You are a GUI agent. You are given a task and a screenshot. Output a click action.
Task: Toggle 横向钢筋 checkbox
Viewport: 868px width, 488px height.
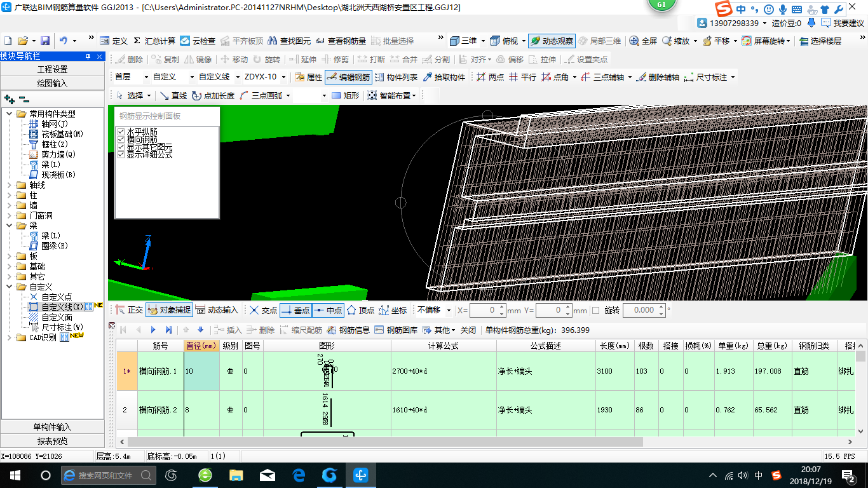point(121,139)
